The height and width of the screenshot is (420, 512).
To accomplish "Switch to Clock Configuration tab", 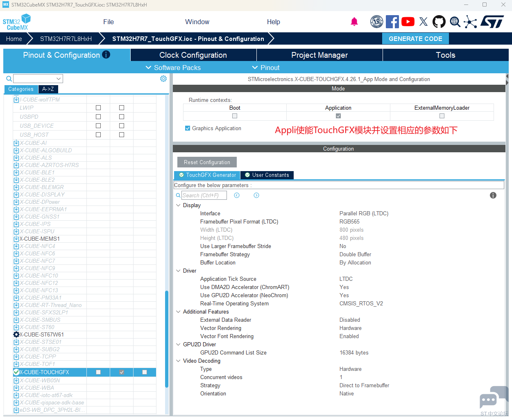I will tap(193, 55).
